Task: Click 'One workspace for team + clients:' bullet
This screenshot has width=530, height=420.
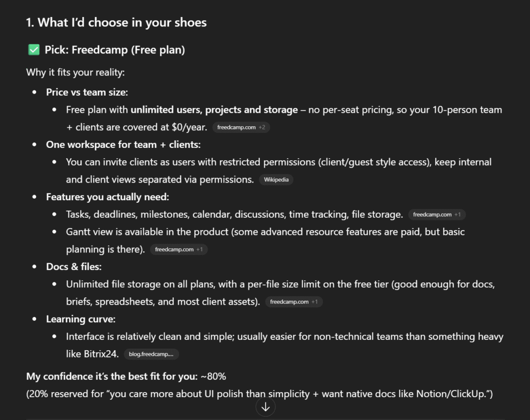Action: coord(123,144)
